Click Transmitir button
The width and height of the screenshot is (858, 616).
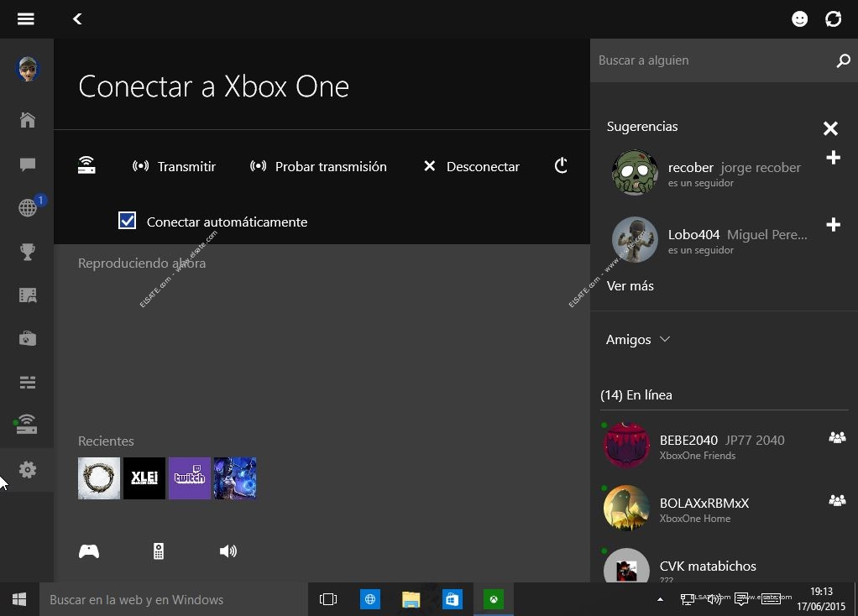click(x=174, y=166)
